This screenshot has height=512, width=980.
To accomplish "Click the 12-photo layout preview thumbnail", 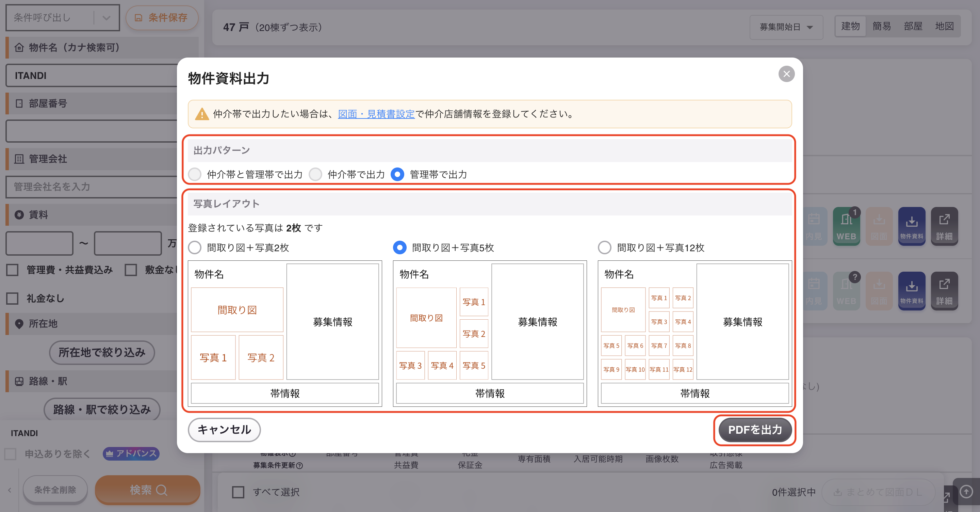I will [x=695, y=334].
